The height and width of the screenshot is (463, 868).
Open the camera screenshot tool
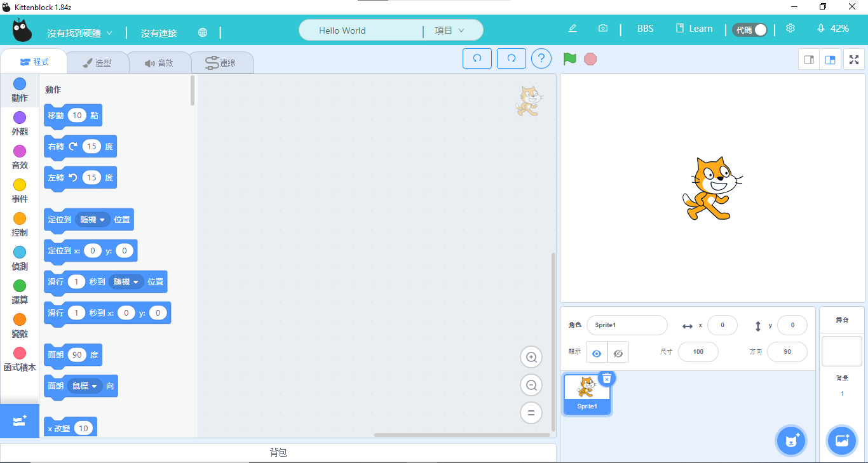[x=602, y=29]
